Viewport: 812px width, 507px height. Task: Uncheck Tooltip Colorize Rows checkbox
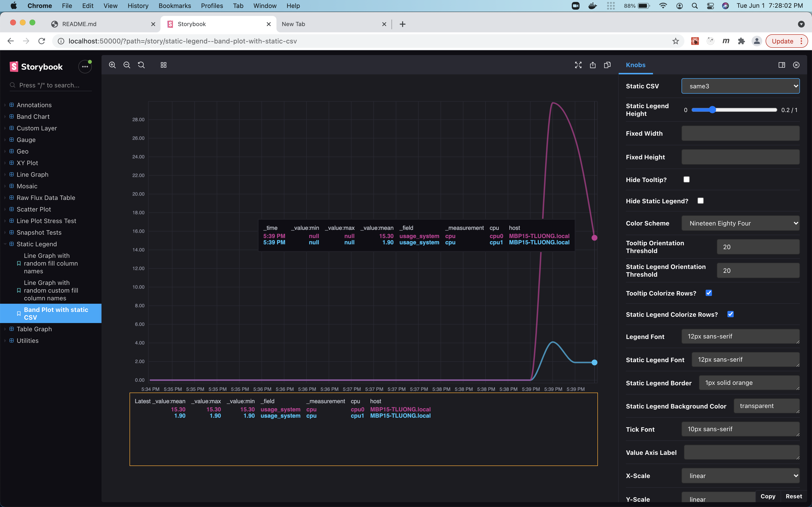[709, 293]
